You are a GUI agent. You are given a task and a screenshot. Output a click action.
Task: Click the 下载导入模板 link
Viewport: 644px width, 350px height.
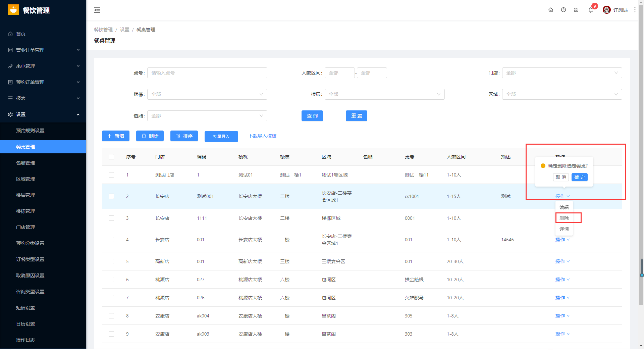tap(262, 136)
